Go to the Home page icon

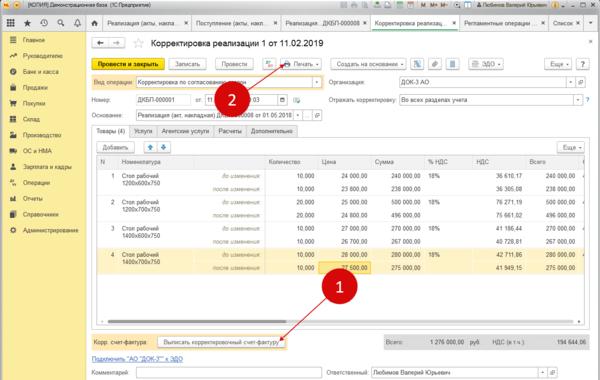[95, 23]
